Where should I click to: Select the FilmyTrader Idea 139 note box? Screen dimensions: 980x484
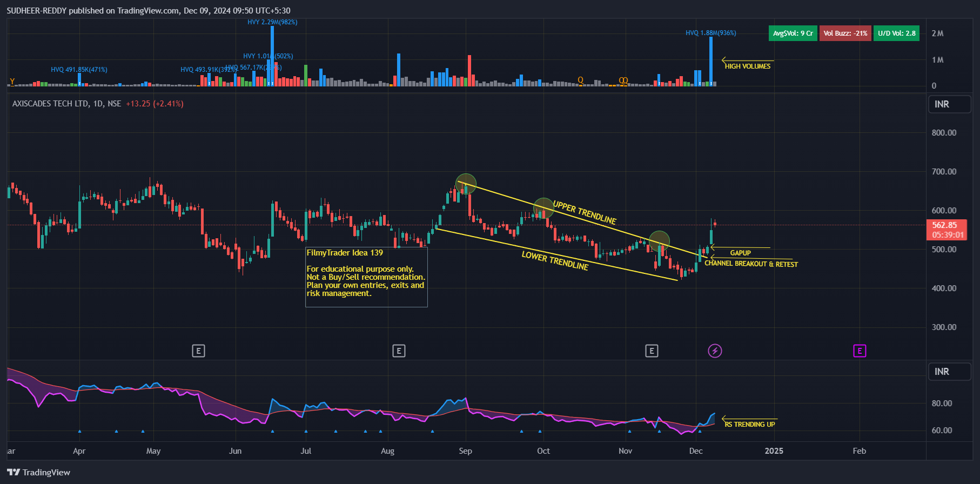[366, 277]
